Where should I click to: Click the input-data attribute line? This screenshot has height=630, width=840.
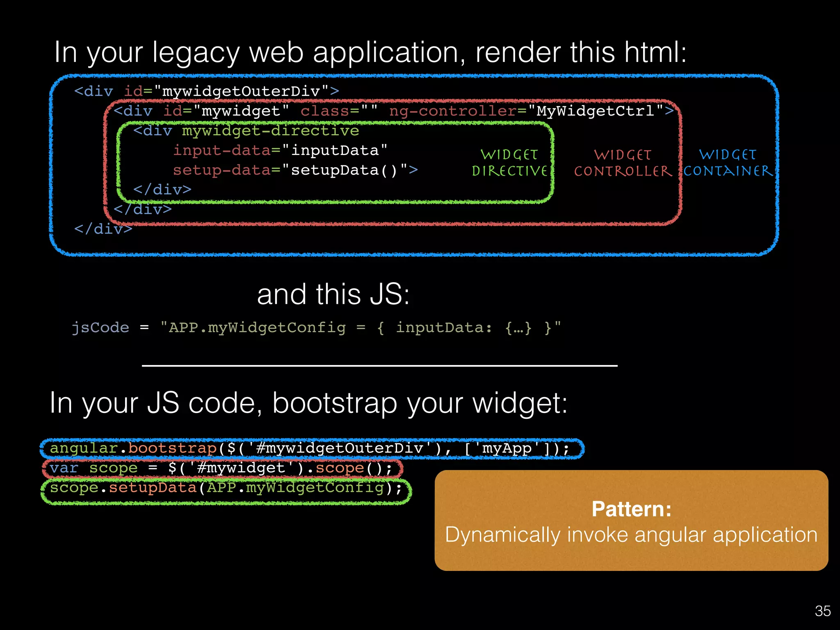pos(280,150)
